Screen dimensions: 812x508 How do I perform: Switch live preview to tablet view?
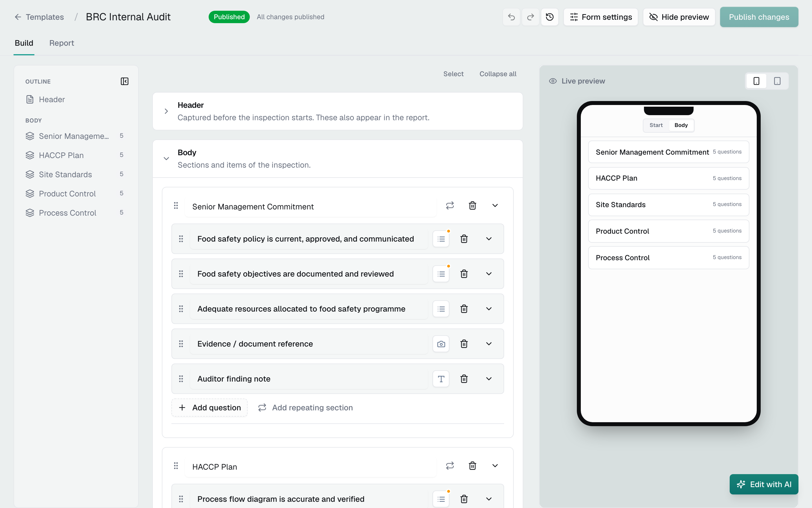coord(777,81)
